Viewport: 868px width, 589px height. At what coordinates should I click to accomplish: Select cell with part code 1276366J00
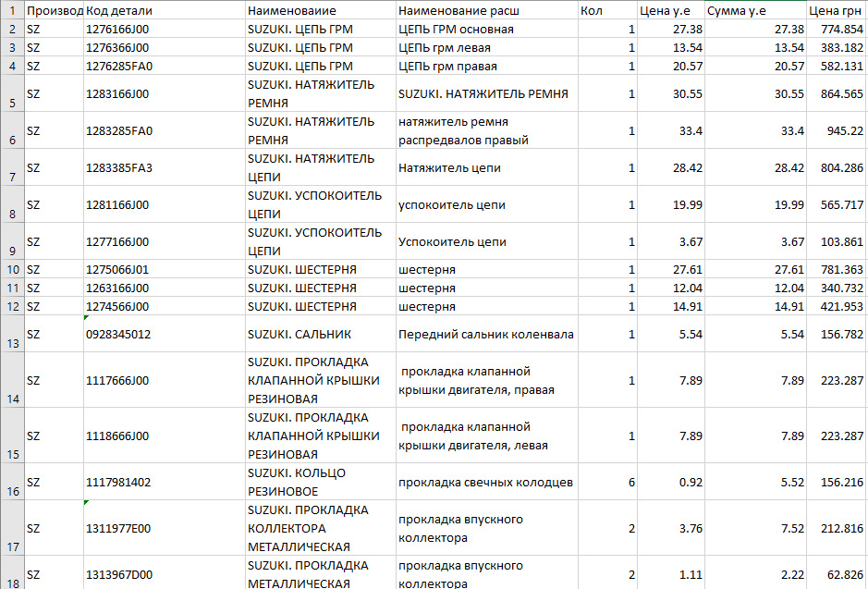(x=165, y=47)
